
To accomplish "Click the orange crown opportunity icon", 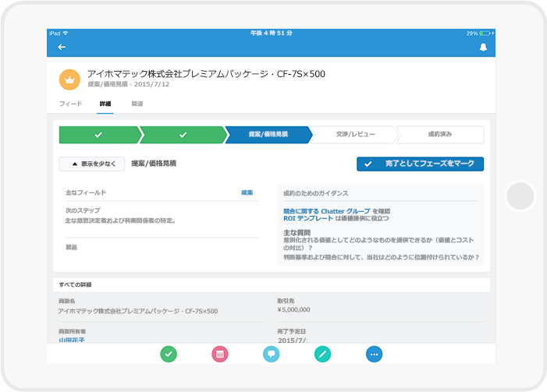I will [70, 79].
